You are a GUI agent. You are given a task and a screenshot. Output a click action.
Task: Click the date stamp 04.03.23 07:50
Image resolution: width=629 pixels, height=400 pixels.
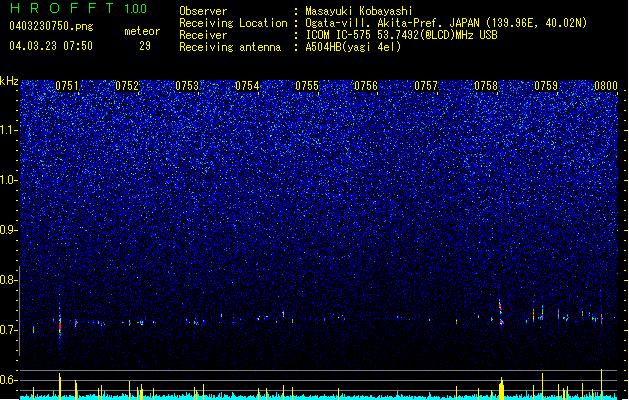(x=51, y=46)
